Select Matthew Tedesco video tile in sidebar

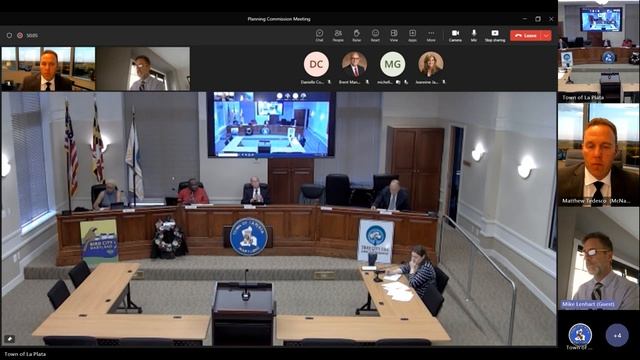click(x=598, y=154)
